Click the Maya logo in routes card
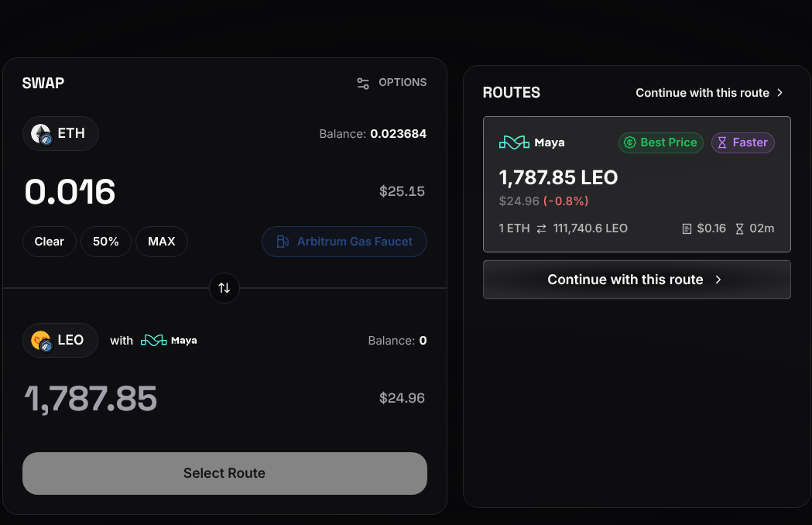Viewport: 812px width, 525px height. (514, 142)
